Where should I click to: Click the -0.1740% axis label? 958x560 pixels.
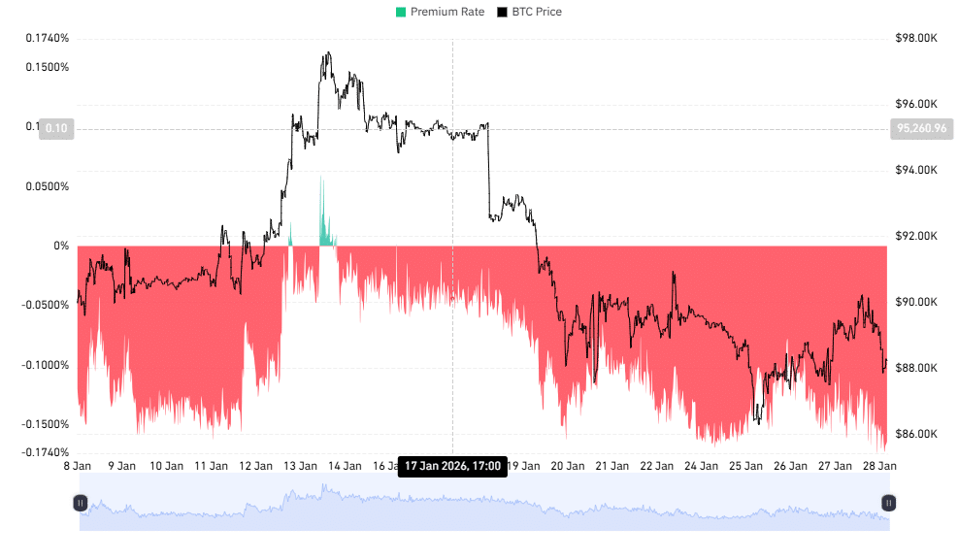(44, 450)
